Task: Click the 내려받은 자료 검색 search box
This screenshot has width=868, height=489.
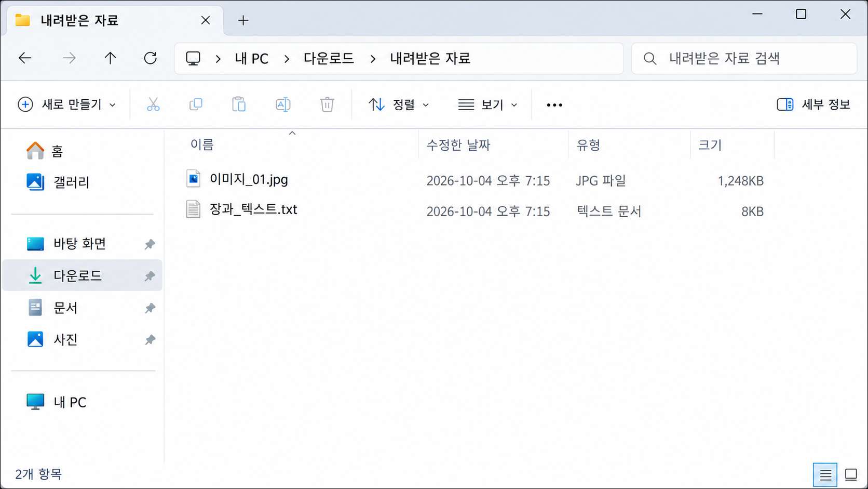Action: [744, 58]
